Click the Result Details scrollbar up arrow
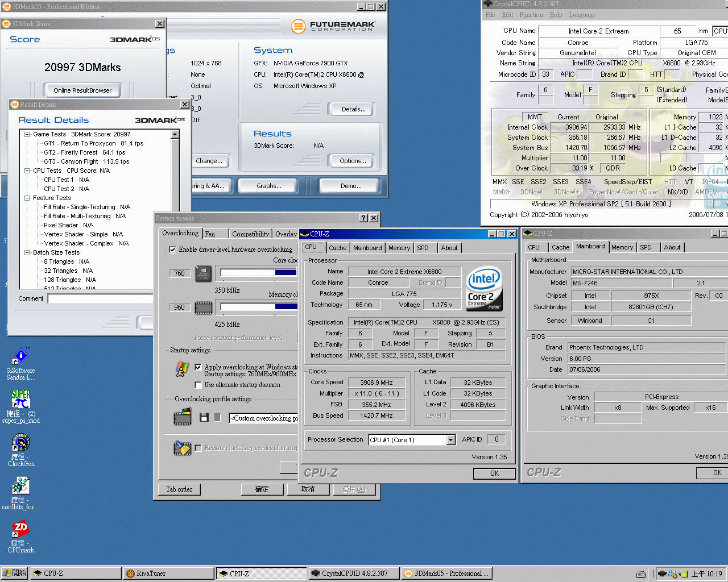The height and width of the screenshot is (582, 728). click(x=175, y=134)
